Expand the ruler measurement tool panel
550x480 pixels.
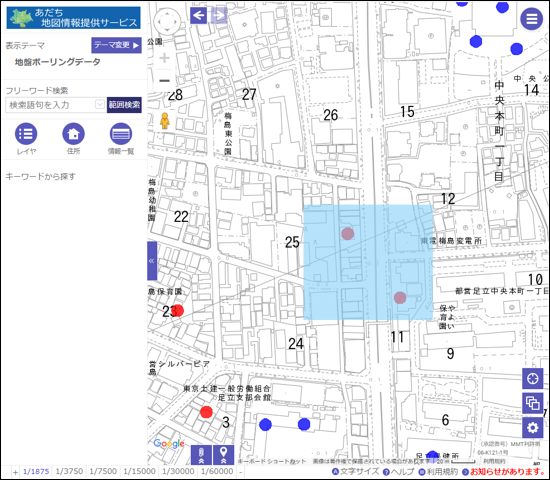[201, 455]
